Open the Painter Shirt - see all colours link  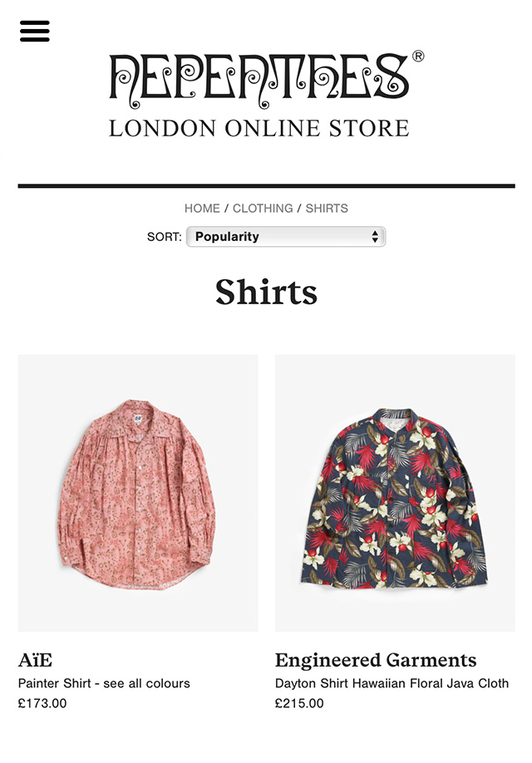(x=104, y=683)
